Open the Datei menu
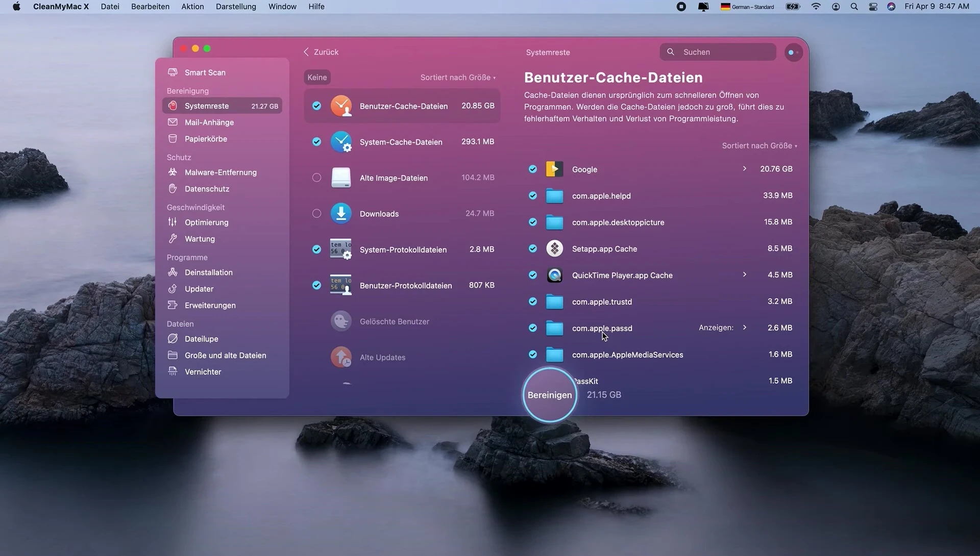 pyautogui.click(x=110, y=7)
